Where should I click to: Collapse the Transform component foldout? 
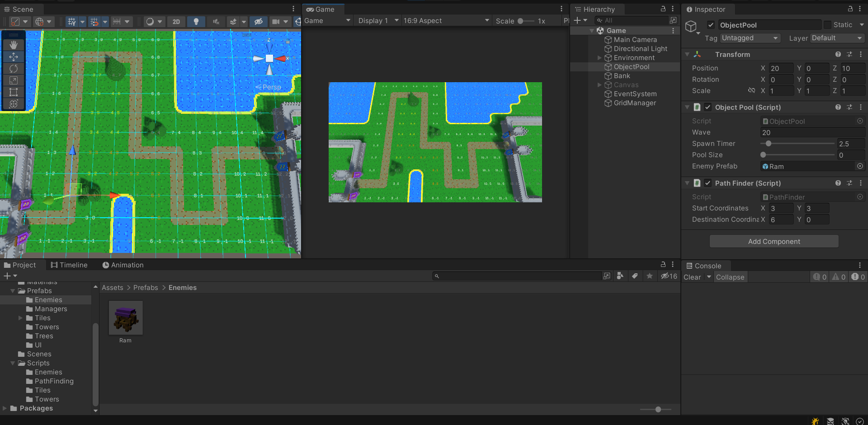687,54
